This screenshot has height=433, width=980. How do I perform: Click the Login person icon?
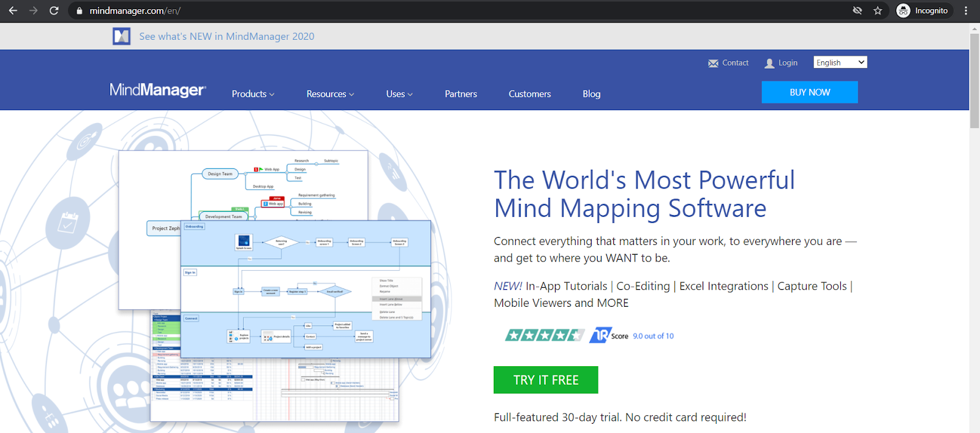(769, 63)
